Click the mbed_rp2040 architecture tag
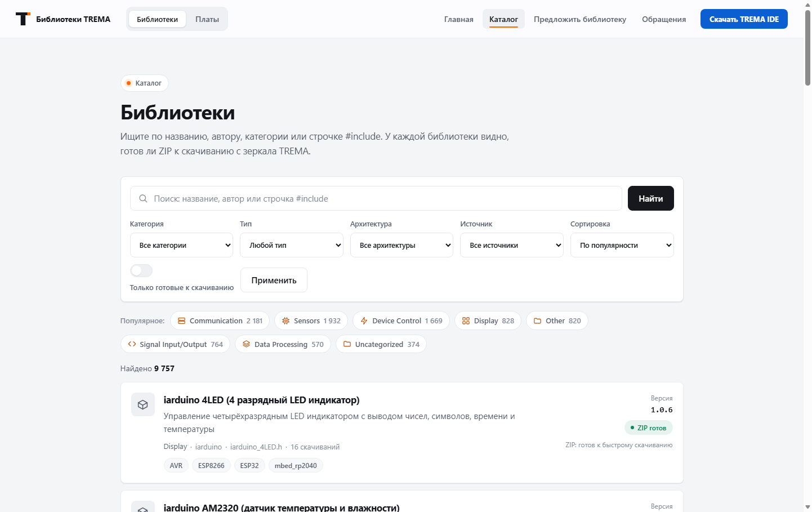Viewport: 812px width, 512px height. coord(296,465)
